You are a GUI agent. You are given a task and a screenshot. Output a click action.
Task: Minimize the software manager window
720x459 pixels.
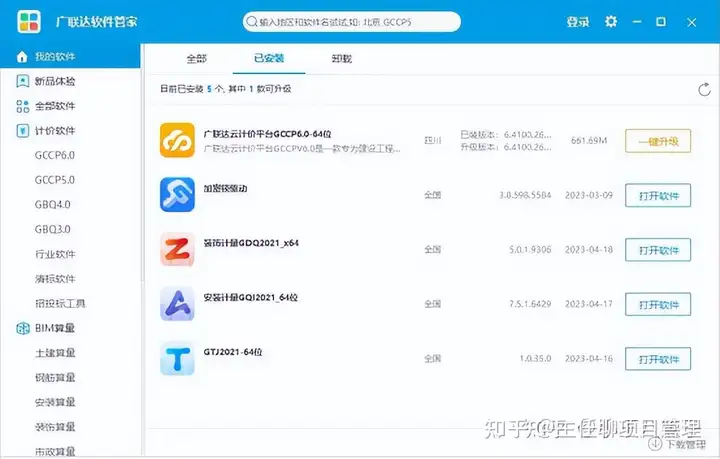pyautogui.click(x=636, y=22)
